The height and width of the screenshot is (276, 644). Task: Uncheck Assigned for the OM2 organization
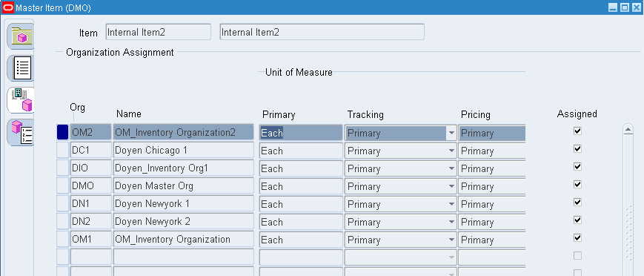tap(577, 131)
